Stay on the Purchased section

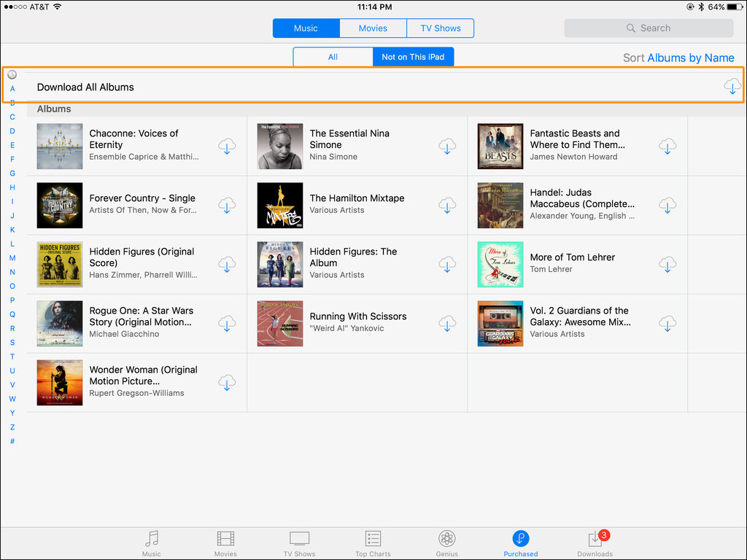[x=520, y=543]
